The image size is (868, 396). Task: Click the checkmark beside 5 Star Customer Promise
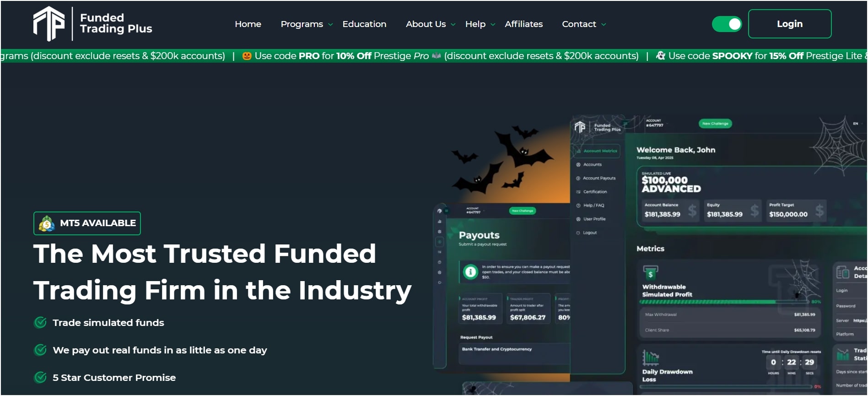click(x=40, y=378)
